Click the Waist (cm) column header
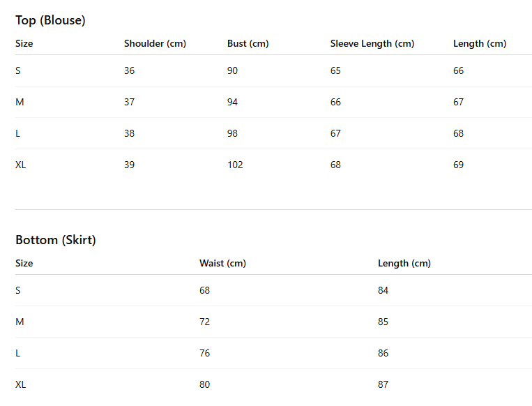This screenshot has height=406, width=532. pyautogui.click(x=222, y=263)
